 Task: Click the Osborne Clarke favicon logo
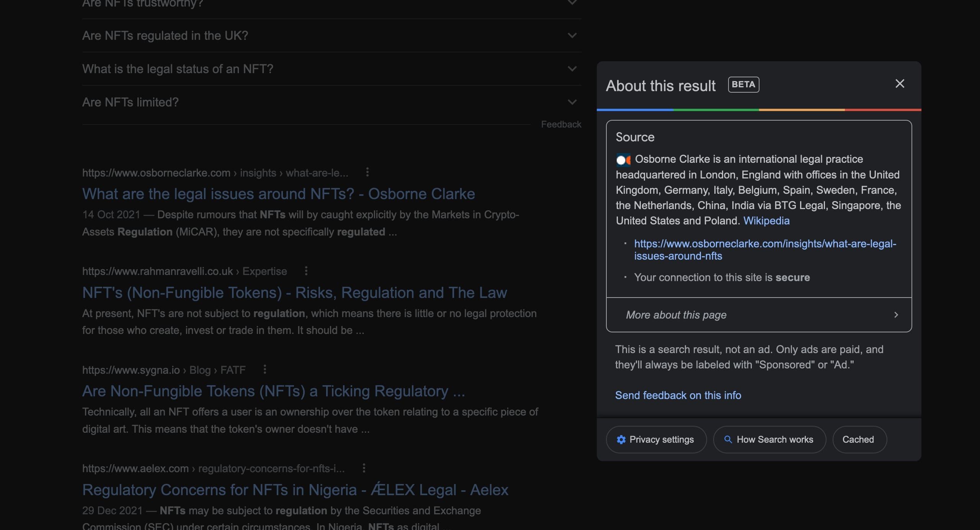tap(623, 160)
